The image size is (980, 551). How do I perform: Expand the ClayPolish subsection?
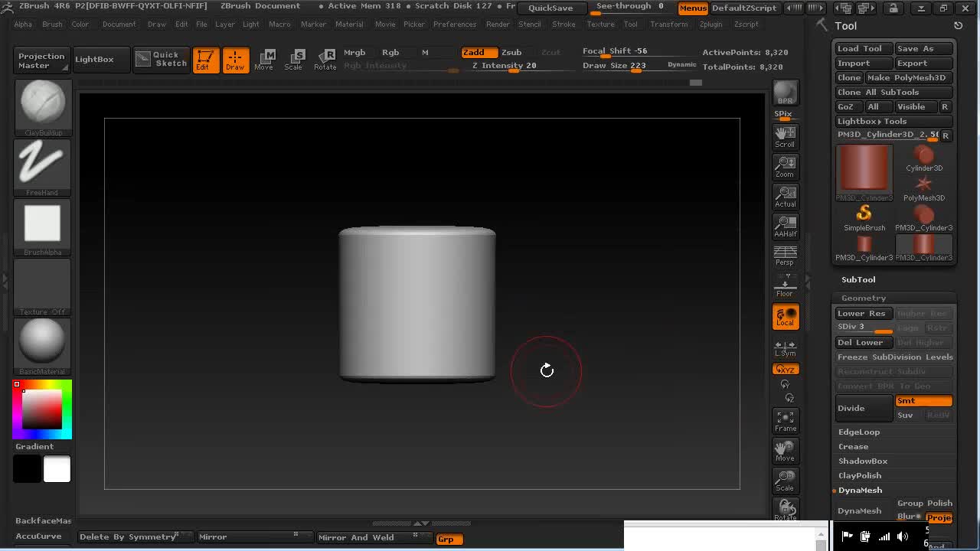click(x=860, y=475)
